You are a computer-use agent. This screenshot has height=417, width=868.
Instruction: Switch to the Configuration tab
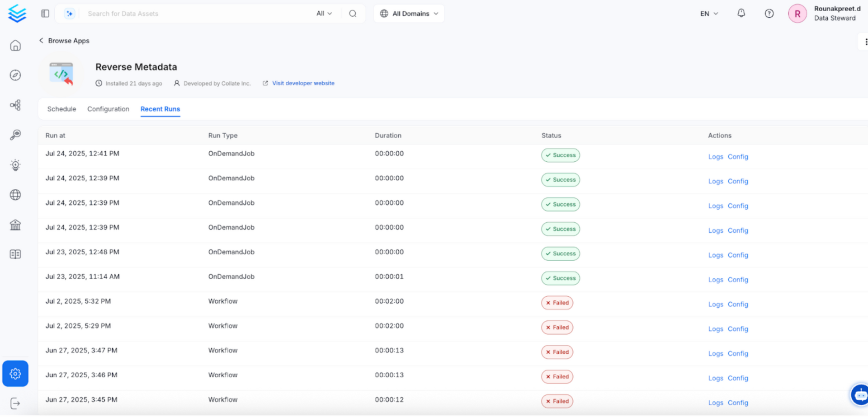[x=108, y=109]
